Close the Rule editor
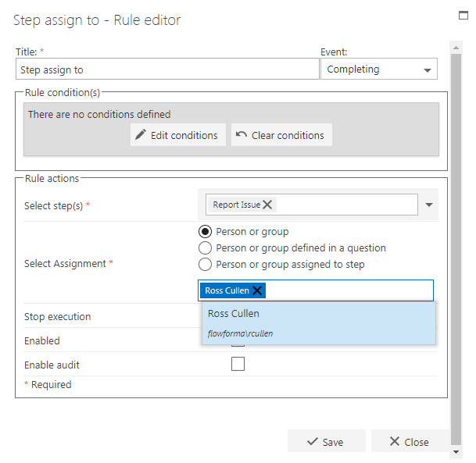476x463 pixels. 410,441
